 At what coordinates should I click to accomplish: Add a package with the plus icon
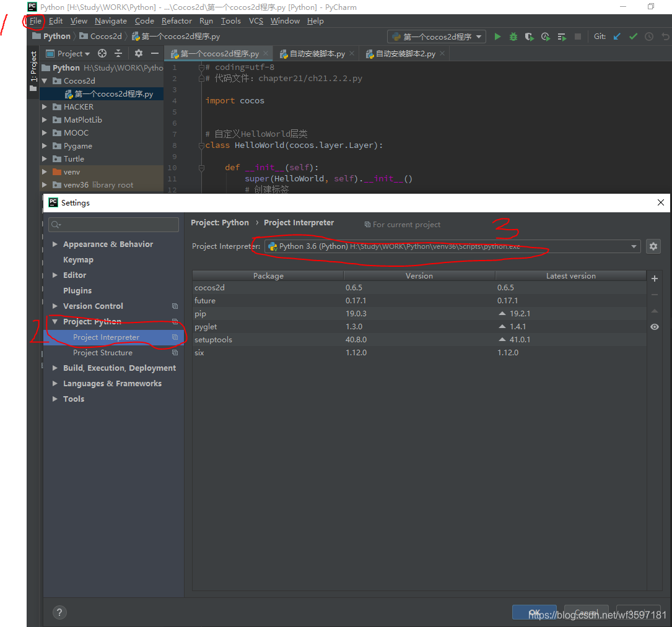tap(655, 279)
